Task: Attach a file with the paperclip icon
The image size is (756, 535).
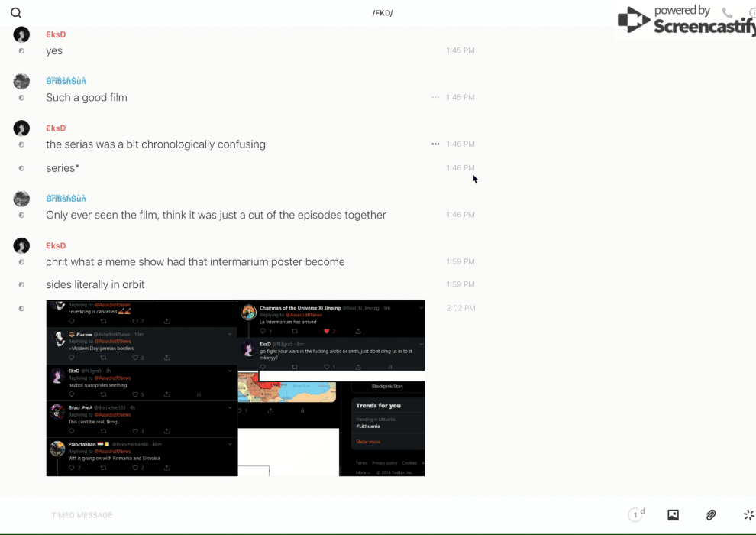Action: tap(711, 515)
